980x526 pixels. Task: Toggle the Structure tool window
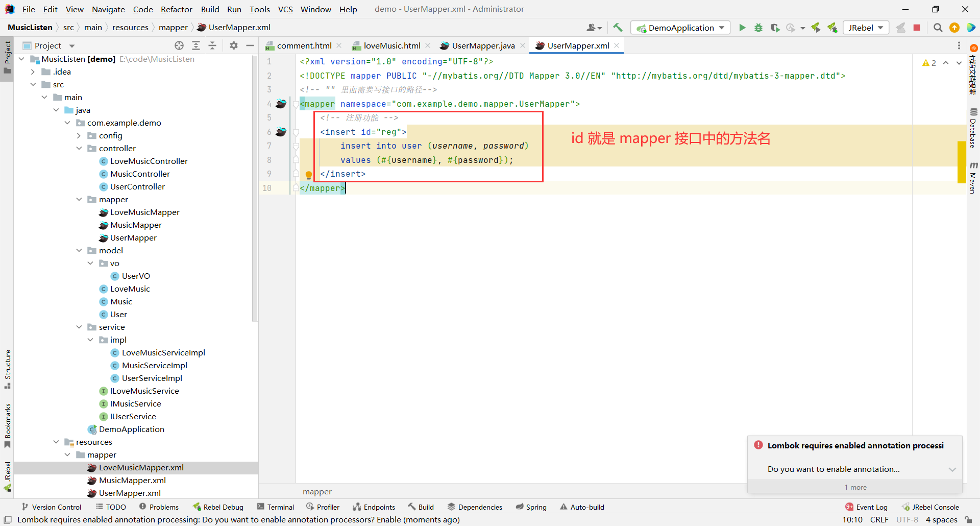[8, 369]
